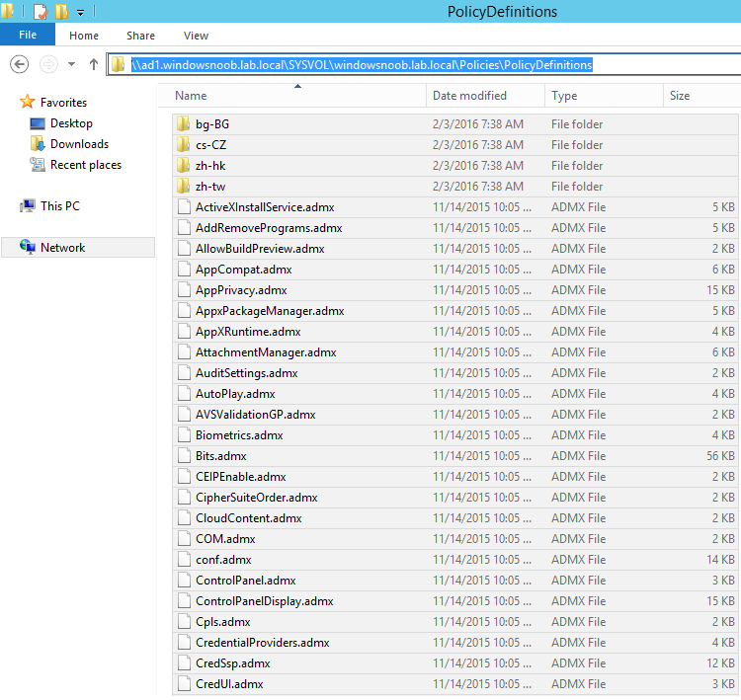Click the AppxPackageManager.admx file icon

[184, 311]
